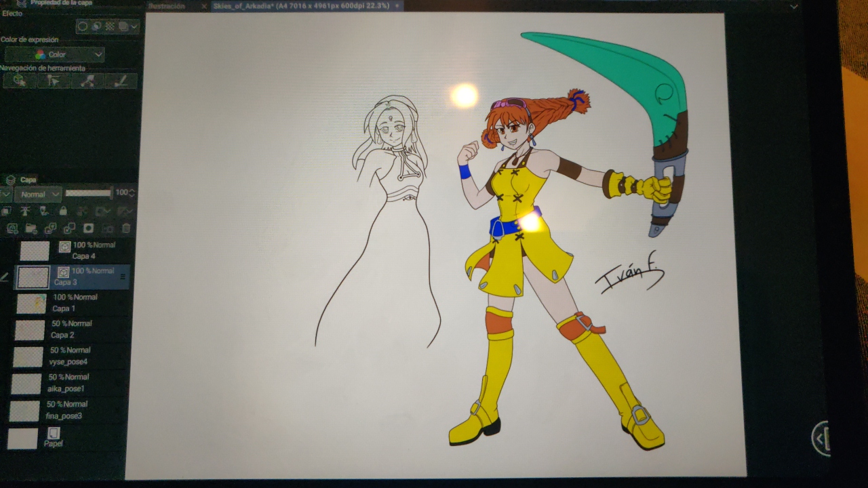Click the cube icon on Capa 3

point(64,272)
